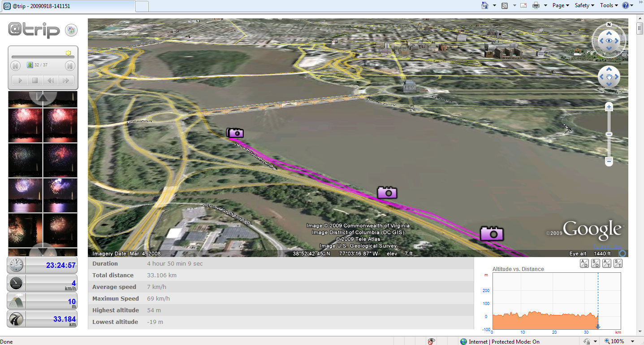Screen dimensions: 644x345
Task: Click the first camera marker near the bridge
Action: [x=235, y=132]
